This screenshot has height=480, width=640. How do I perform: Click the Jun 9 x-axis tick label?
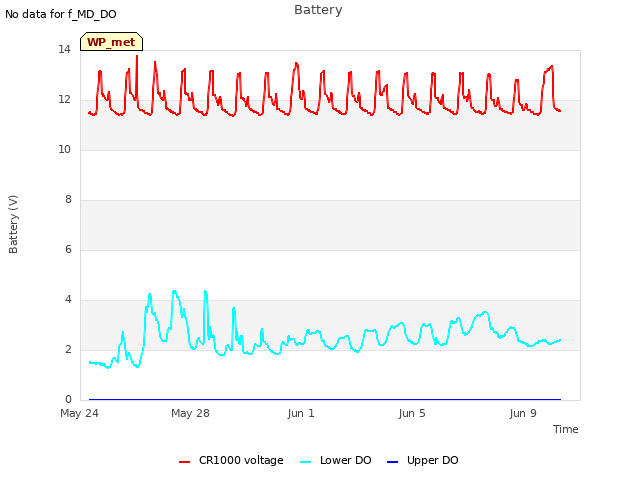[x=523, y=413]
